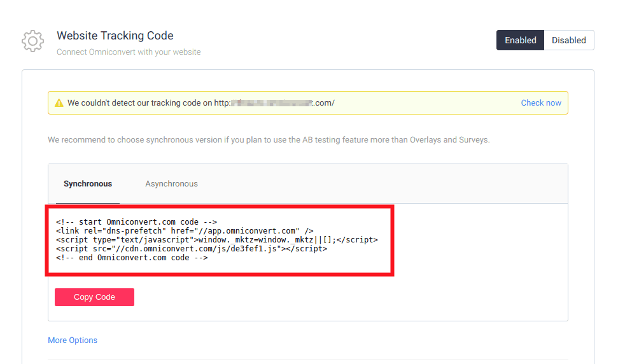
Task: Click the 'We couldn't detect our tracking code' message
Action: click(x=201, y=103)
